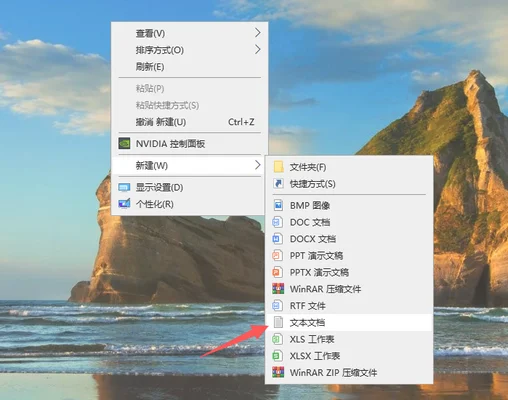Screen dimensions: 508x400
Task: Create a new DOC 文档
Action: (349, 222)
